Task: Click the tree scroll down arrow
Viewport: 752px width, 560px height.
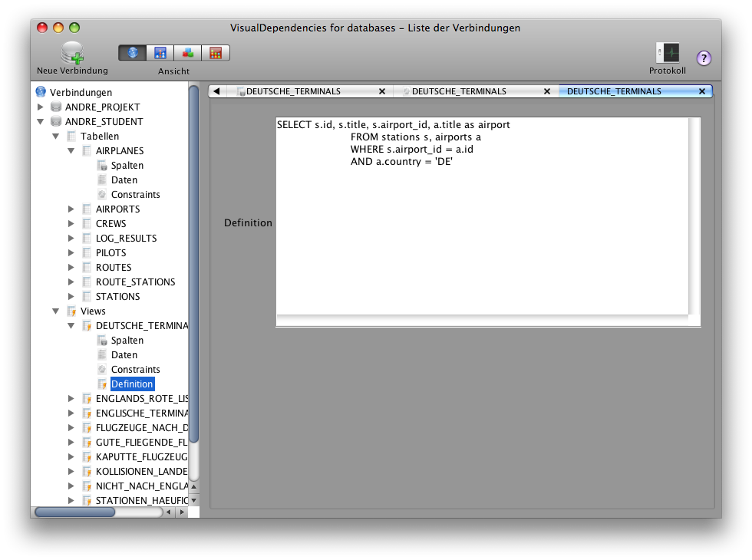Action: point(193,500)
